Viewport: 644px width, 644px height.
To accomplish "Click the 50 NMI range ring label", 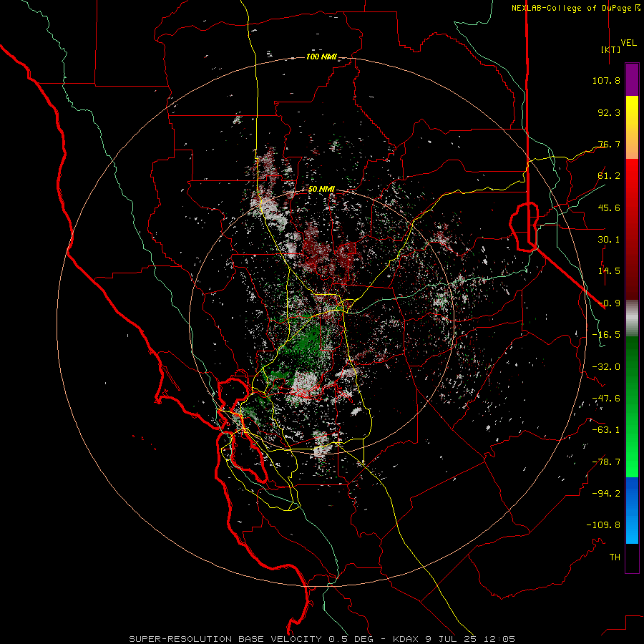I will pyautogui.click(x=321, y=190).
